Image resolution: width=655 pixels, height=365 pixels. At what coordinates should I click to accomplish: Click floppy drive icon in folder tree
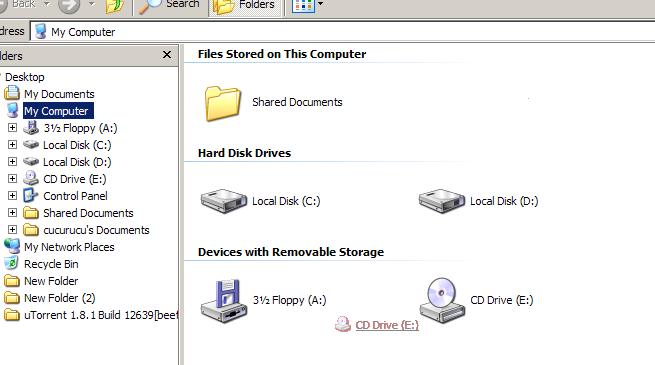(31, 127)
